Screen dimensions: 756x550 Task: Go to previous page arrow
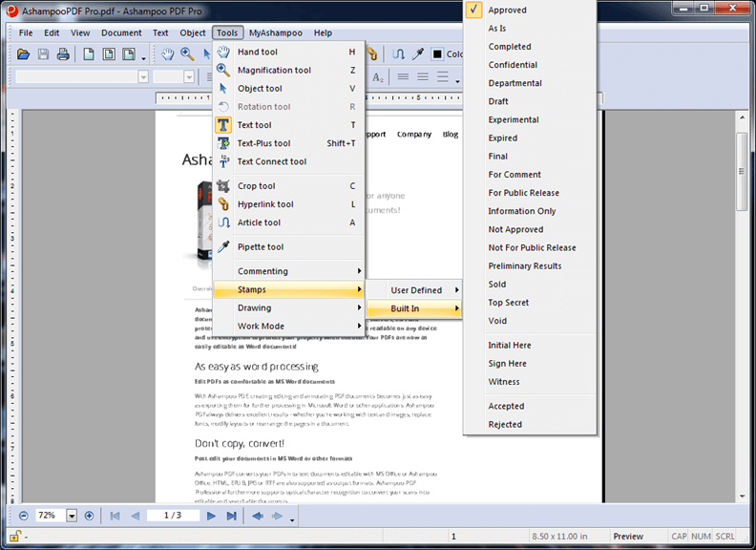136,516
